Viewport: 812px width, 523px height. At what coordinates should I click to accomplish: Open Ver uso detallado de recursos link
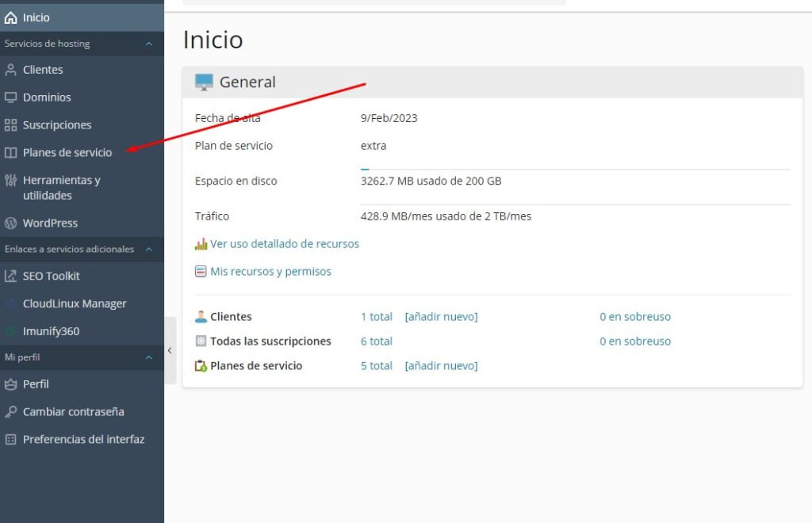coord(285,243)
